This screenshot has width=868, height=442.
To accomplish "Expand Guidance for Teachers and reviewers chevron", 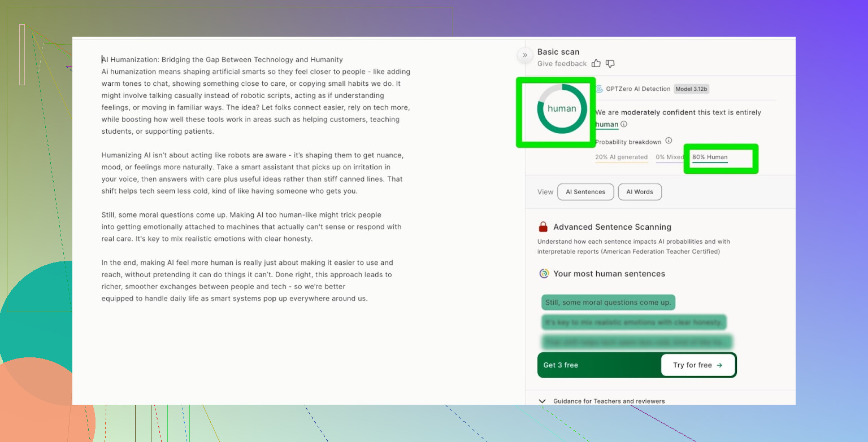I will click(542, 401).
